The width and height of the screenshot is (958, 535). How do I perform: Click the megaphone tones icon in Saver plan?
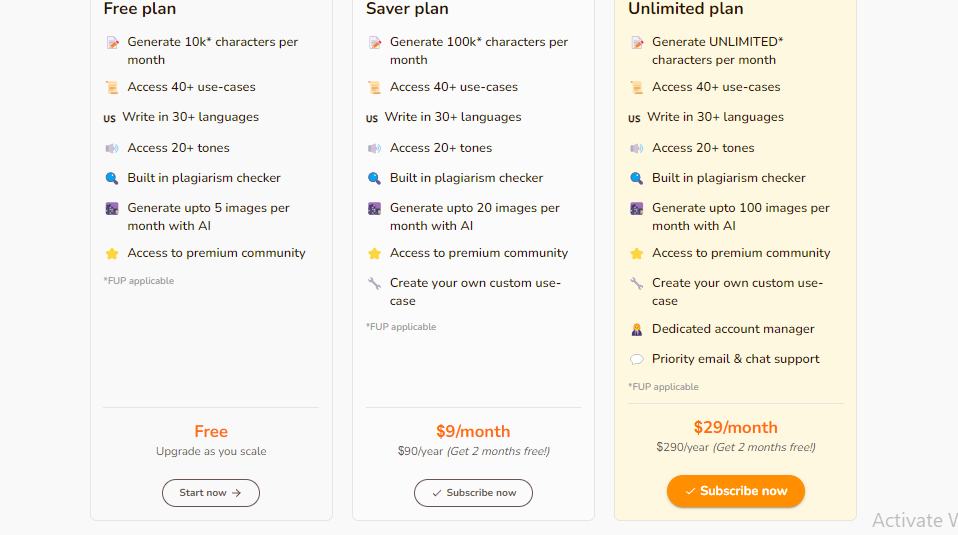pyautogui.click(x=375, y=148)
